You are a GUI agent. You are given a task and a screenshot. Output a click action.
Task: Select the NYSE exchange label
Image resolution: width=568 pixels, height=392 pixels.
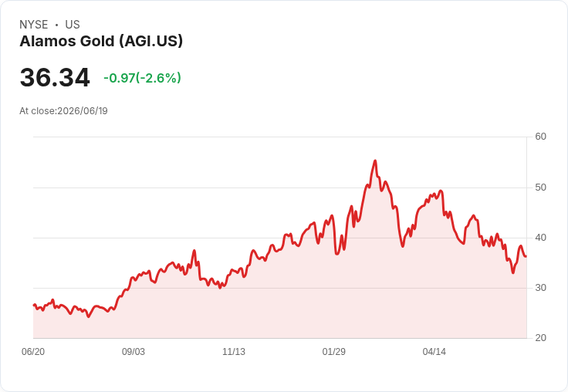coord(34,25)
